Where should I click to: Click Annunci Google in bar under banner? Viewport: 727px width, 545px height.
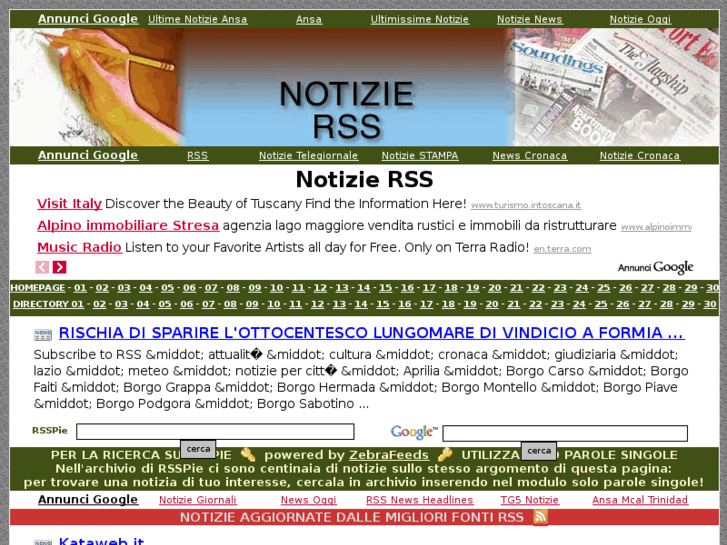(88, 155)
